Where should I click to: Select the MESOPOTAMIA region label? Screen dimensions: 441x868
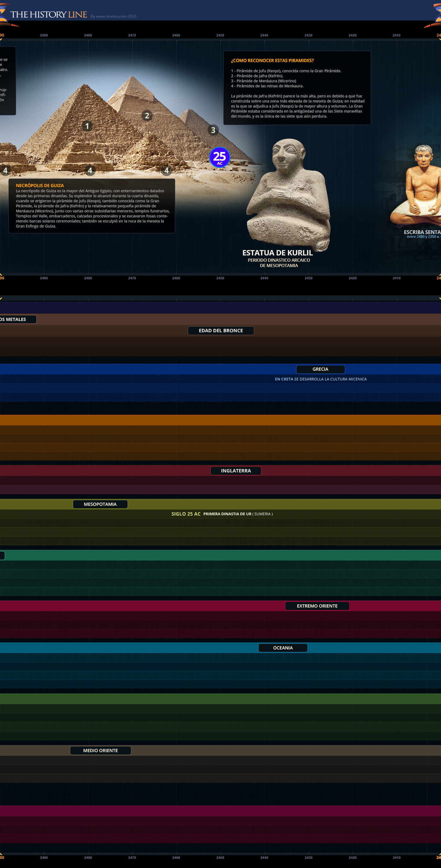[100, 504]
